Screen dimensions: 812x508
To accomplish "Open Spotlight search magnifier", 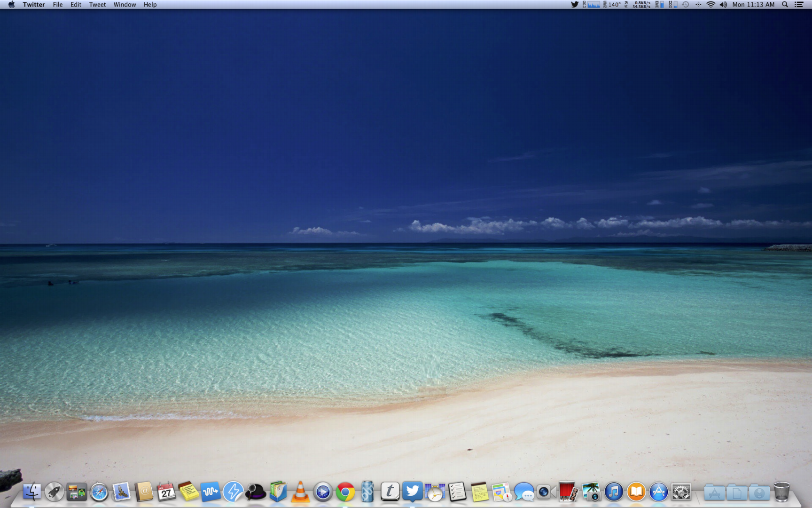I will 785,5.
